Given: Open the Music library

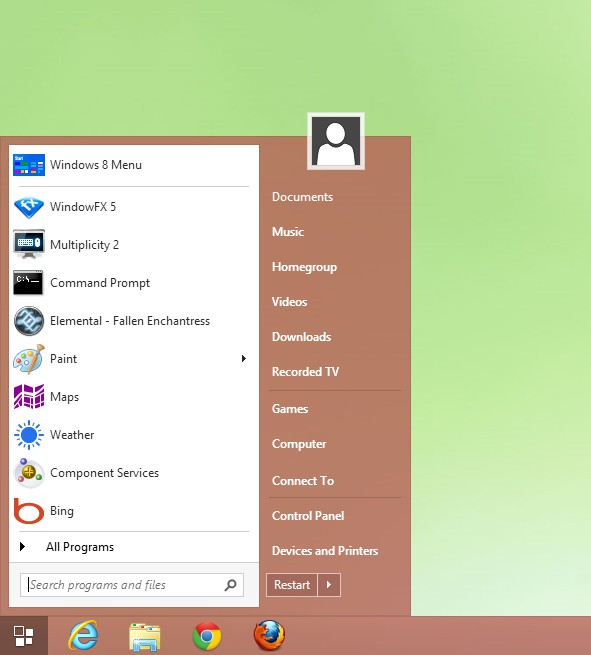Looking at the screenshot, I should 288,231.
